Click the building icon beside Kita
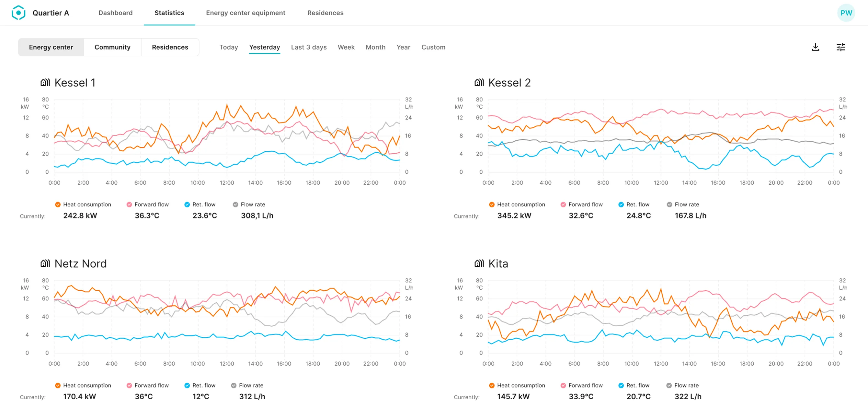This screenshot has width=868, height=420. tap(479, 263)
